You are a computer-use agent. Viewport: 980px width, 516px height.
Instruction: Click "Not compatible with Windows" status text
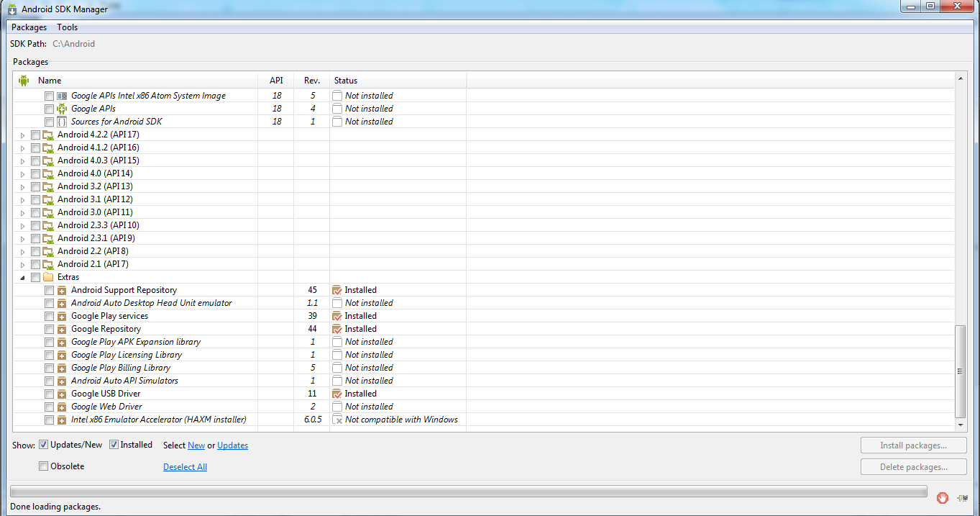pos(401,420)
